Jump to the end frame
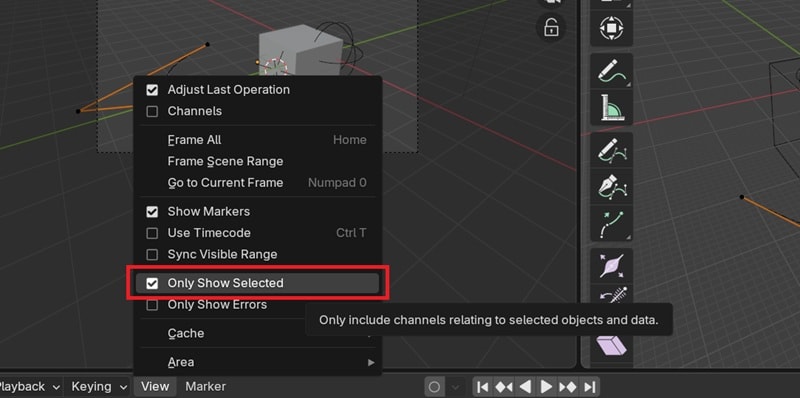 coord(589,387)
